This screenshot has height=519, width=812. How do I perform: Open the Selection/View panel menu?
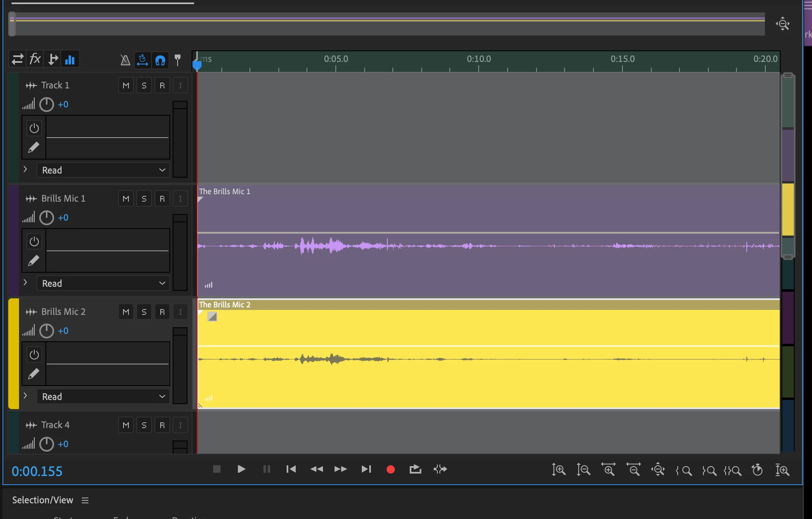click(85, 500)
